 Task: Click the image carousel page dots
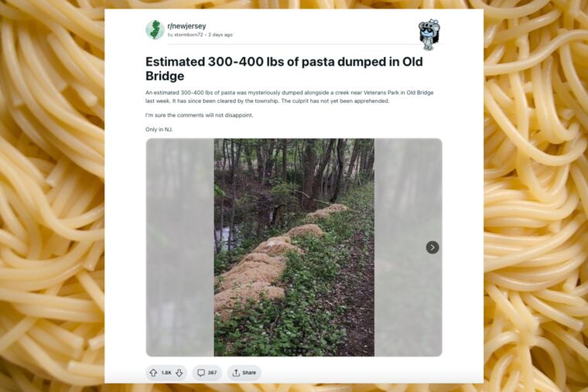[x=294, y=351]
